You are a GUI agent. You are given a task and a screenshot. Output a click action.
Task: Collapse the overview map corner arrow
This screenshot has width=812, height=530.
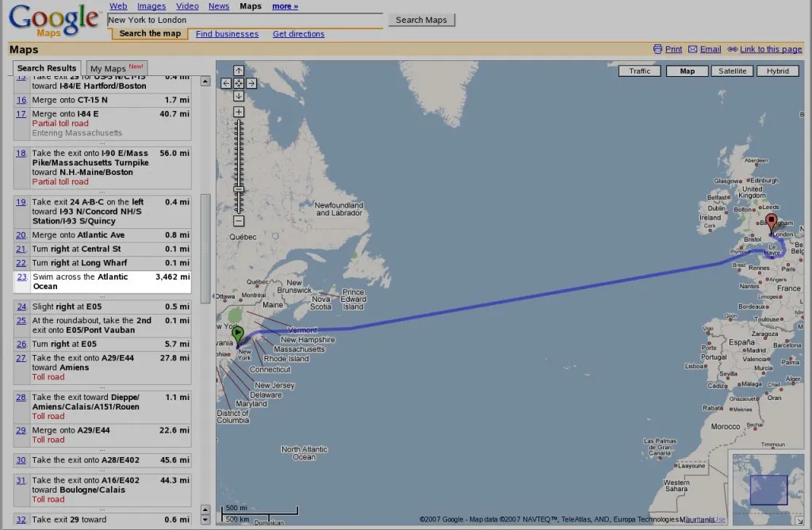pyautogui.click(x=799, y=520)
